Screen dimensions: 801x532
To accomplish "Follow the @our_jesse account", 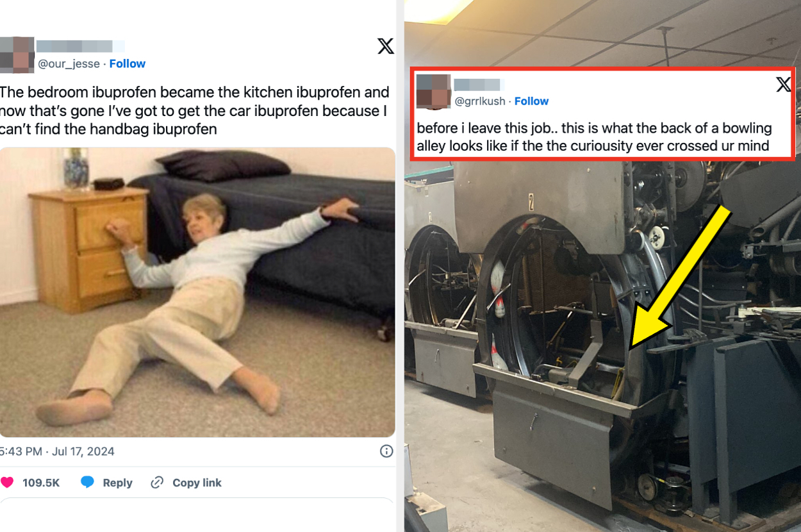I will click(128, 63).
